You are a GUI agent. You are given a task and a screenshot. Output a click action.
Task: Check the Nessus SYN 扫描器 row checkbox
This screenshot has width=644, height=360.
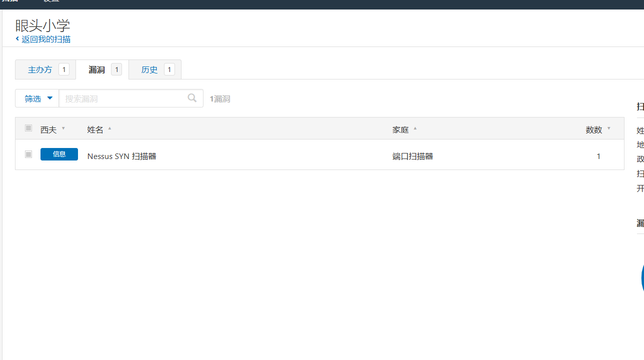pyautogui.click(x=28, y=154)
